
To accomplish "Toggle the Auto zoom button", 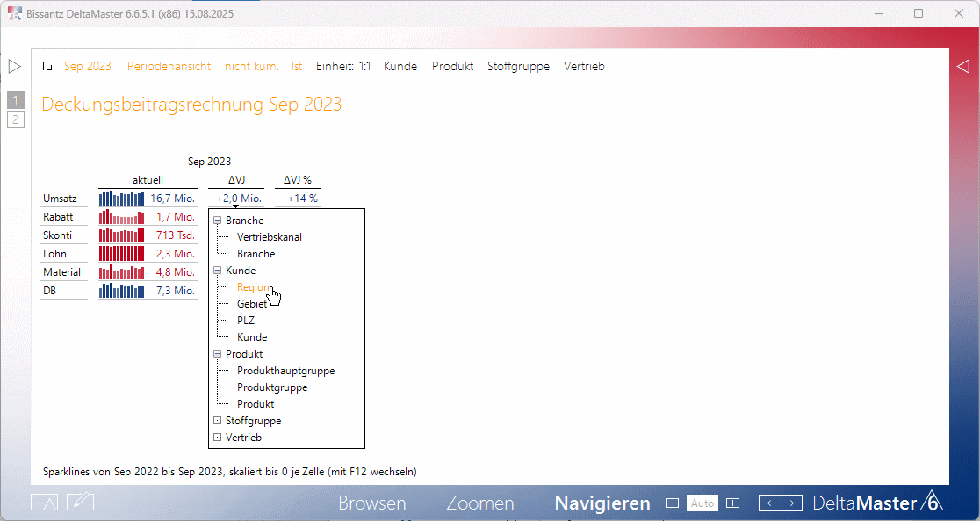I will 703,503.
